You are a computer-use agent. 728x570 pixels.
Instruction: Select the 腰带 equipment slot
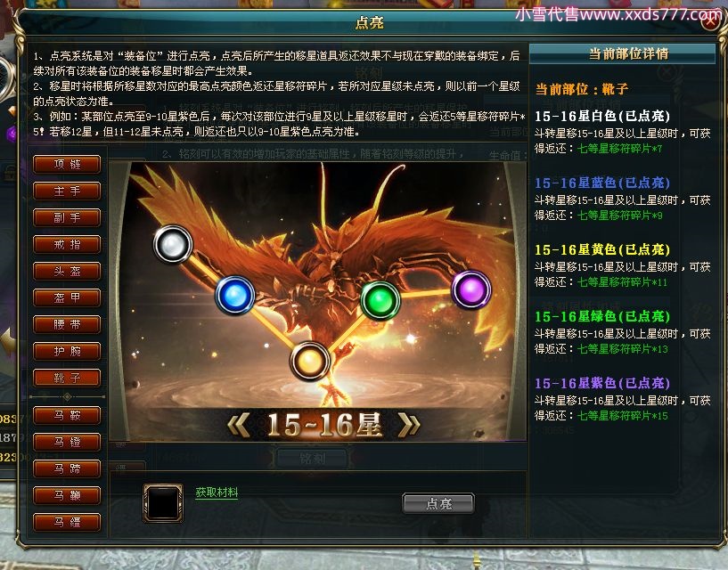point(67,324)
